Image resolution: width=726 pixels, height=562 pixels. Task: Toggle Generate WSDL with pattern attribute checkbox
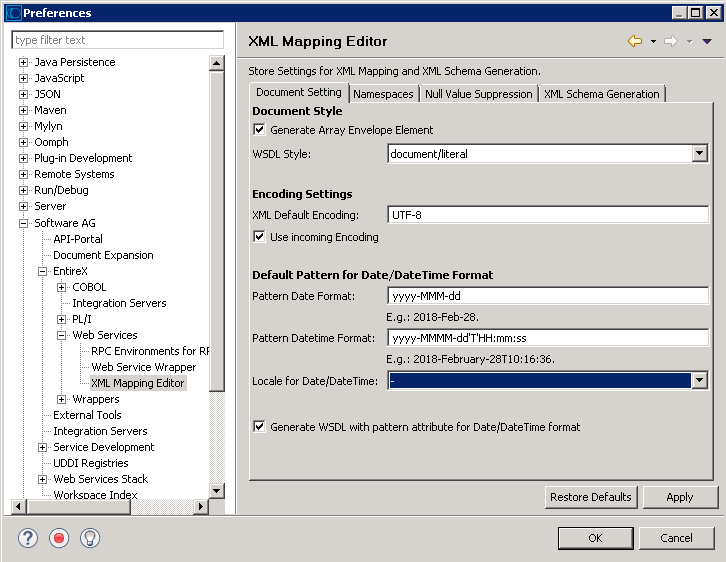[259, 426]
